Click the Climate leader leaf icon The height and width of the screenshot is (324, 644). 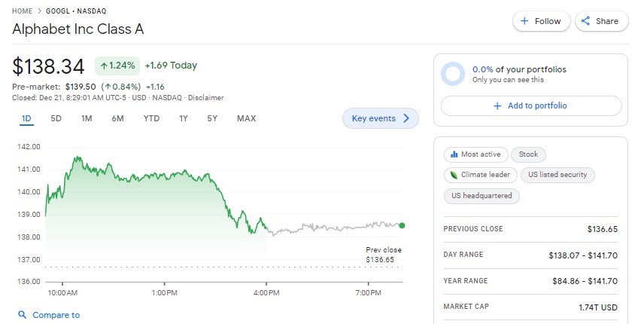pos(454,175)
